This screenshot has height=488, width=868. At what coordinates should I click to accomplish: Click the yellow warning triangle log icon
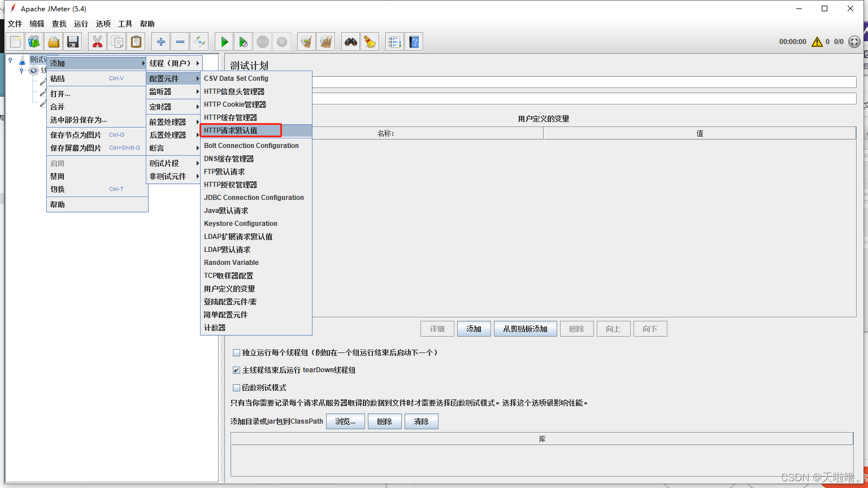817,42
